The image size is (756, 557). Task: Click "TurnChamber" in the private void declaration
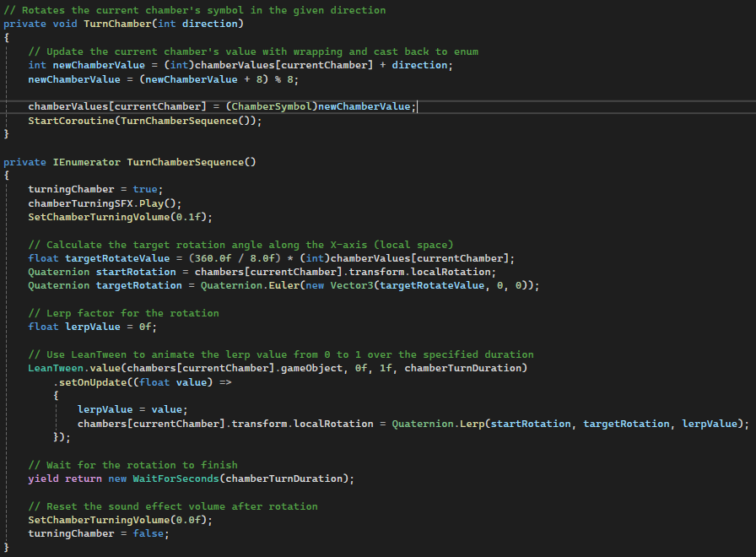pyautogui.click(x=117, y=24)
